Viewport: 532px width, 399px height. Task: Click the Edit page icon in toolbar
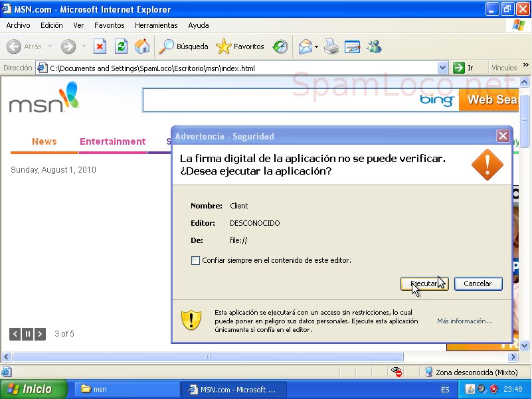[352, 46]
